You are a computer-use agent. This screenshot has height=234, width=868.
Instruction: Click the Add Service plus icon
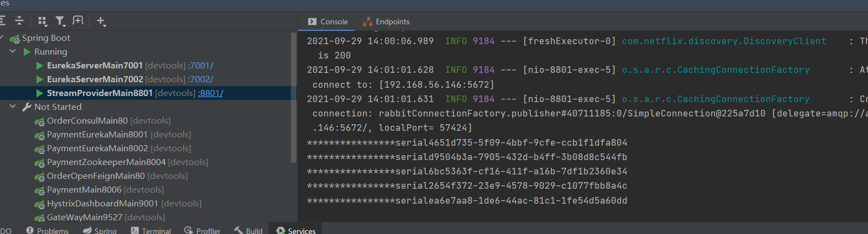(x=101, y=21)
